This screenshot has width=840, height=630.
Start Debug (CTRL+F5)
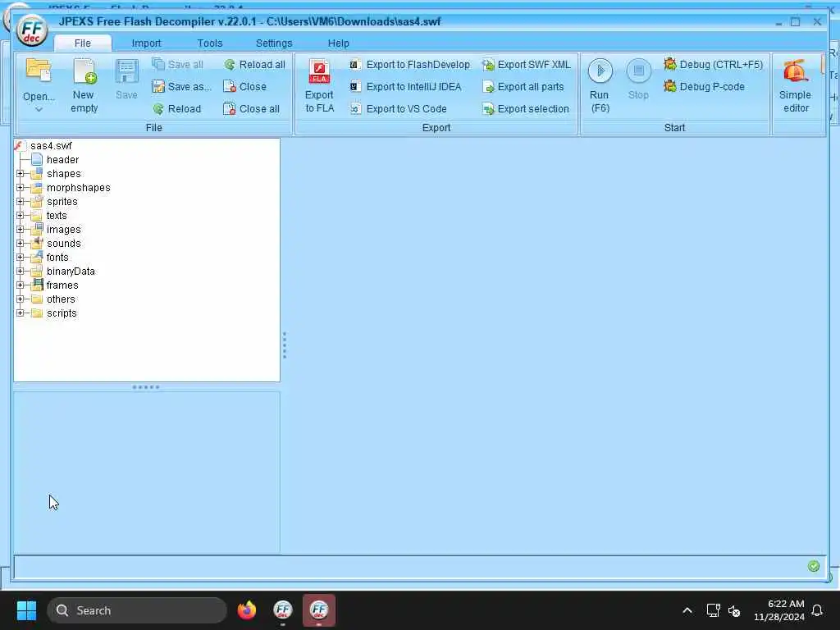tap(713, 64)
